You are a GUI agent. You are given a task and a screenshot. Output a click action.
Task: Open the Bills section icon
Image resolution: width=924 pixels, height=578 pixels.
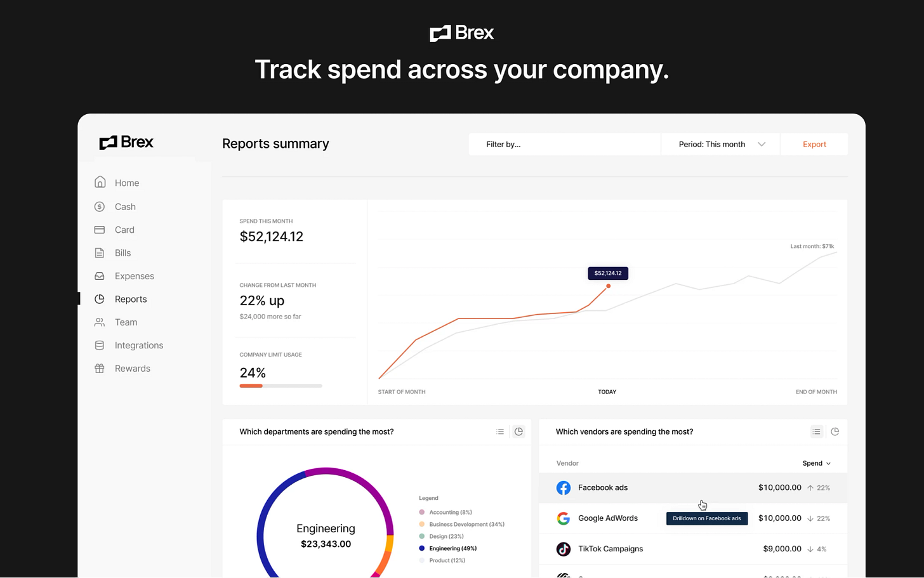(x=100, y=253)
